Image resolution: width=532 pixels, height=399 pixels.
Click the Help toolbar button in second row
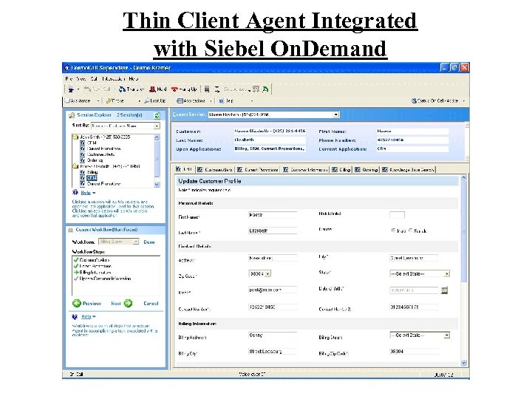pos(226,100)
